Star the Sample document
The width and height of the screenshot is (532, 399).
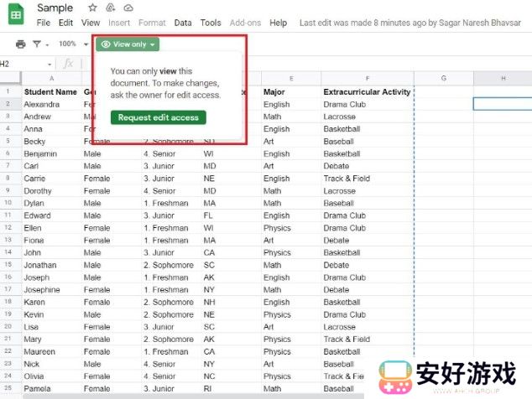(x=92, y=8)
